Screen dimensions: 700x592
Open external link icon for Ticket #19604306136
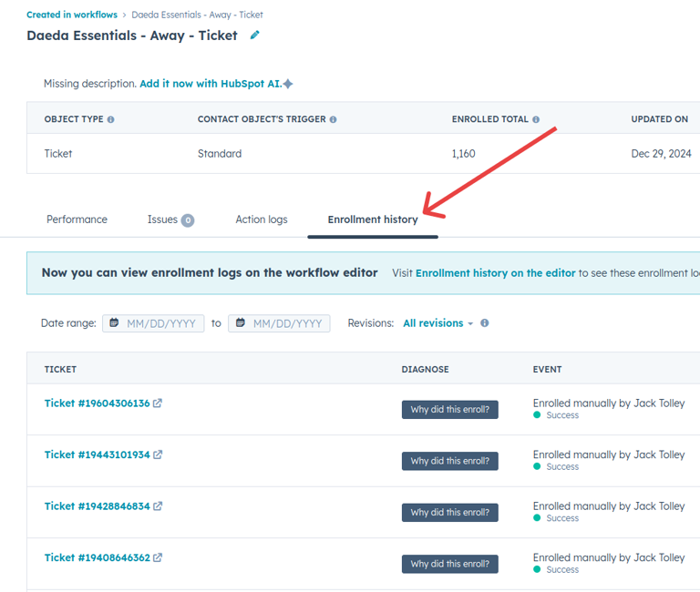tap(158, 403)
